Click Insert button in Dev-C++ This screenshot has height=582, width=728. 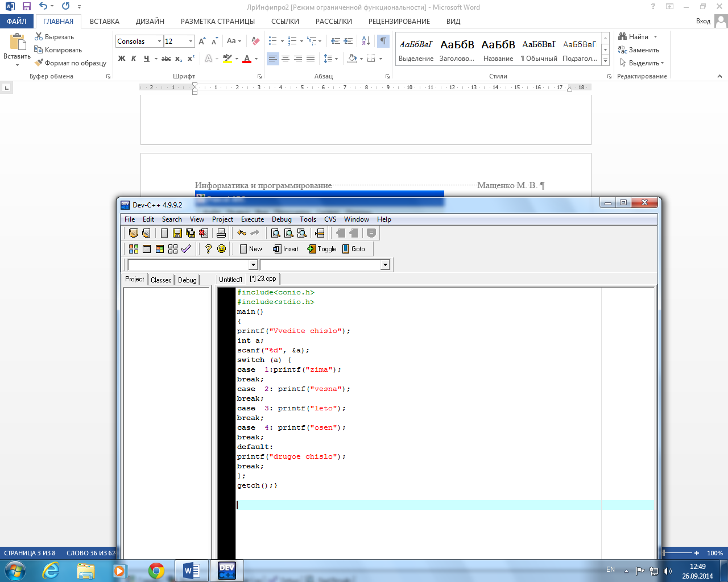[286, 249]
